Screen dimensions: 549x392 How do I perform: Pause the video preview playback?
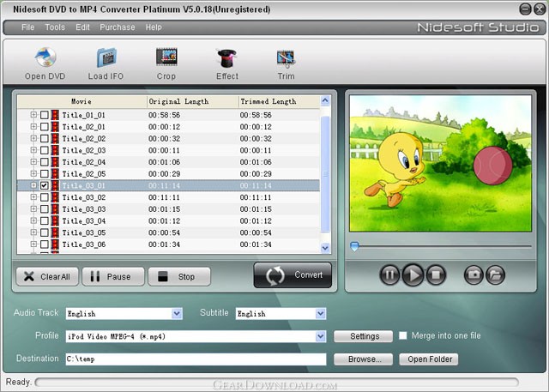(389, 274)
